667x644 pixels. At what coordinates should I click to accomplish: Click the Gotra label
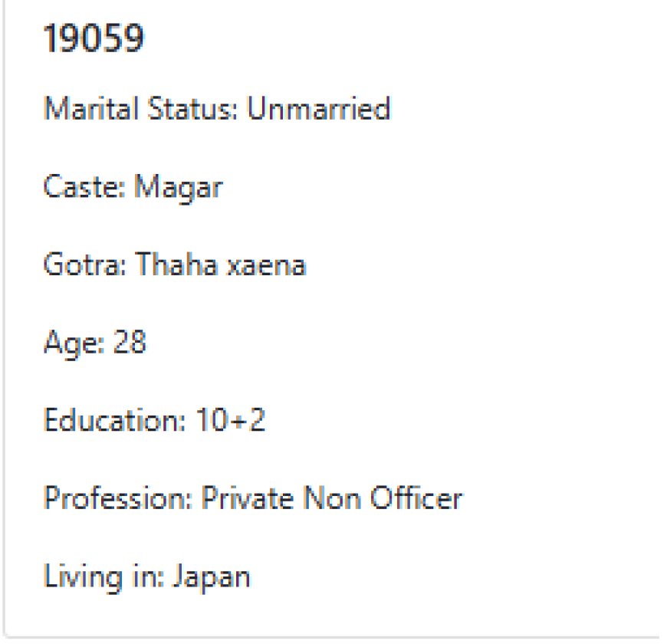(86, 265)
